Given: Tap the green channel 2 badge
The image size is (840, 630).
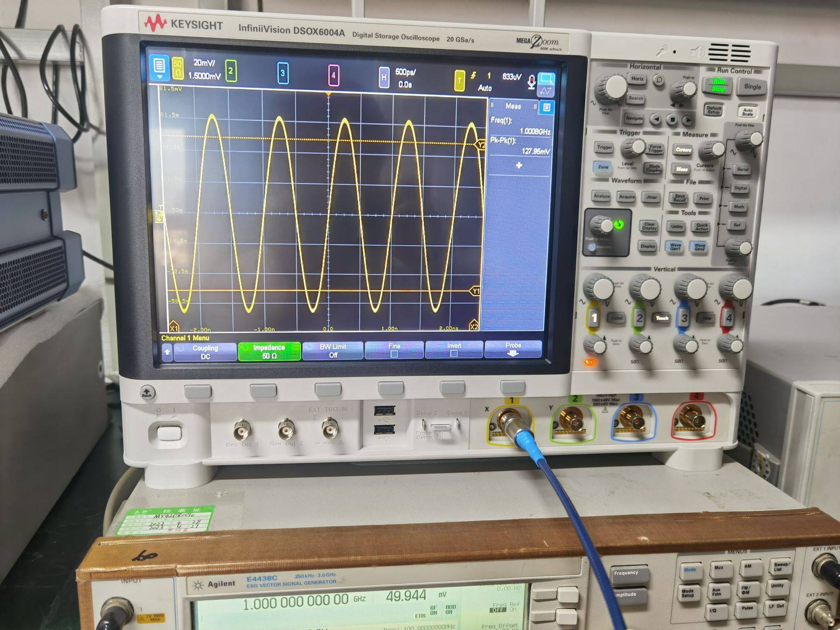Looking at the screenshot, I should 231,71.
